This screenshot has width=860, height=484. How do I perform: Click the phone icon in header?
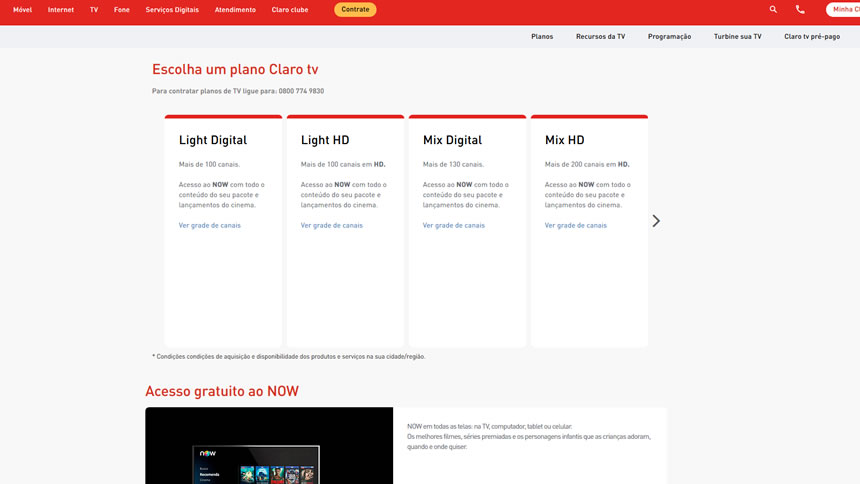800,9
